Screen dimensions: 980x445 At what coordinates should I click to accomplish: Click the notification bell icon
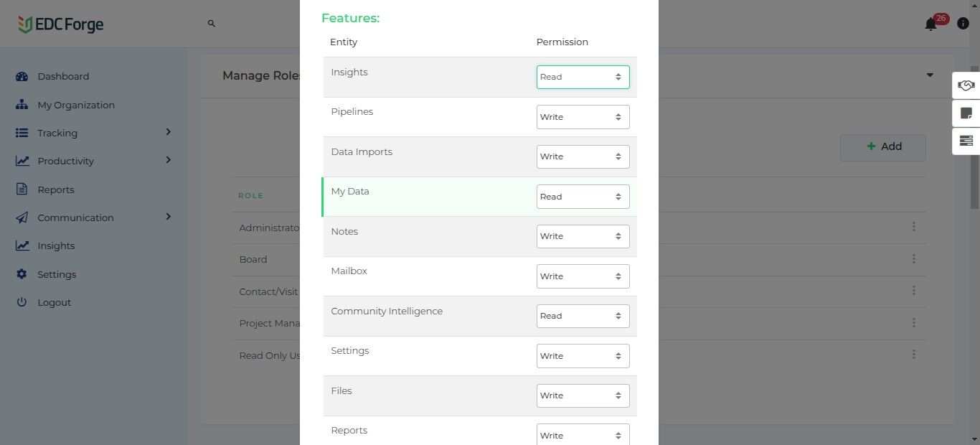pyautogui.click(x=930, y=24)
